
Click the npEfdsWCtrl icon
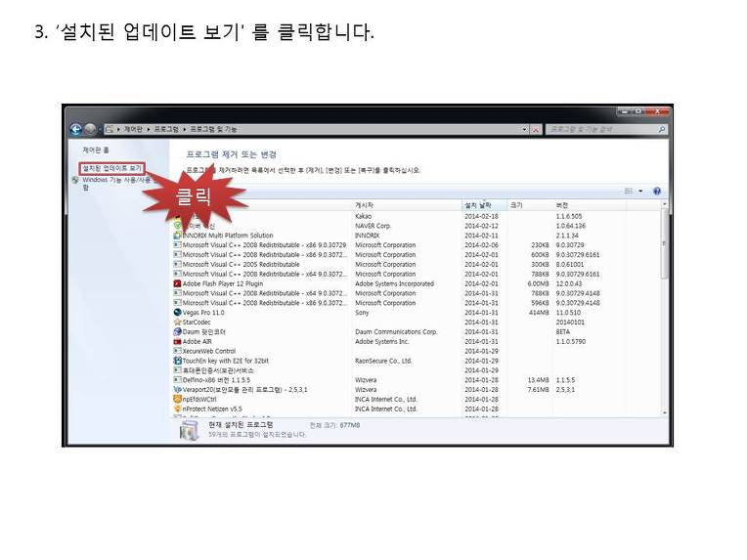point(177,399)
